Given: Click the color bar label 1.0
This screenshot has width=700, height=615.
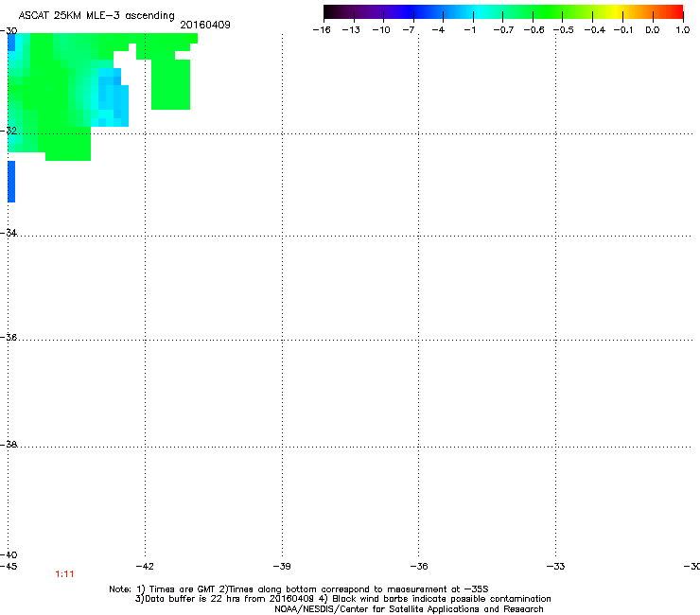Looking at the screenshot, I should tap(683, 30).
